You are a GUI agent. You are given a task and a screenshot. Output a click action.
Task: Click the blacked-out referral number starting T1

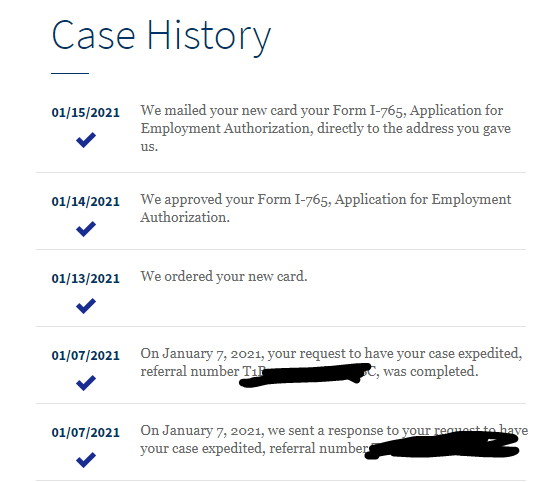click(x=306, y=375)
